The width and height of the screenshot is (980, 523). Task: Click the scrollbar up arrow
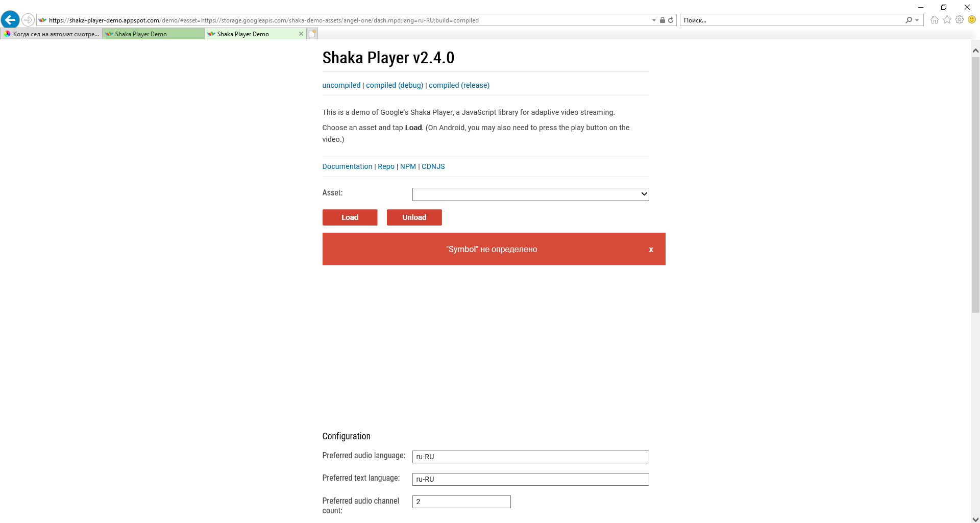[x=975, y=51]
